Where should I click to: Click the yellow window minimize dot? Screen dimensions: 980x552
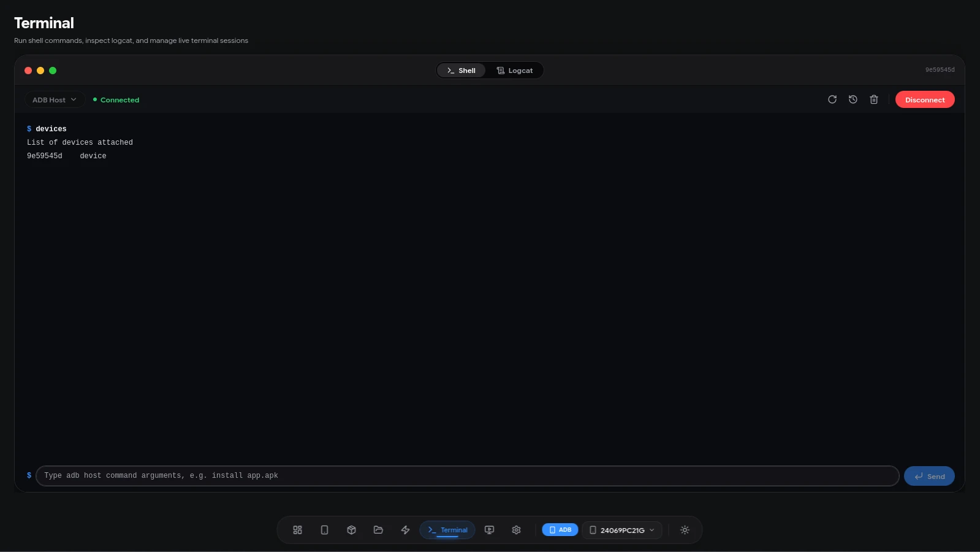(40, 71)
